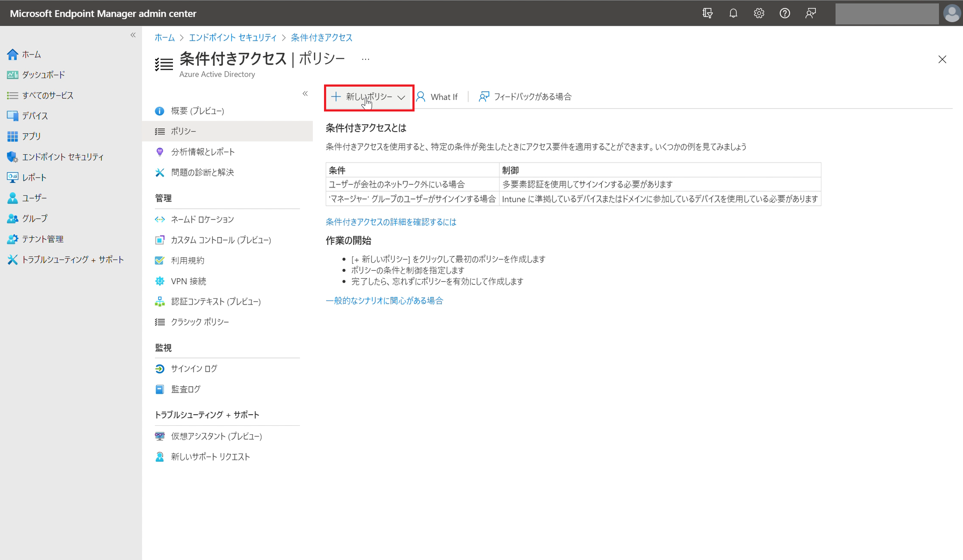This screenshot has width=963, height=560.
Task: Click the Groups people icon
Action: tap(12, 219)
